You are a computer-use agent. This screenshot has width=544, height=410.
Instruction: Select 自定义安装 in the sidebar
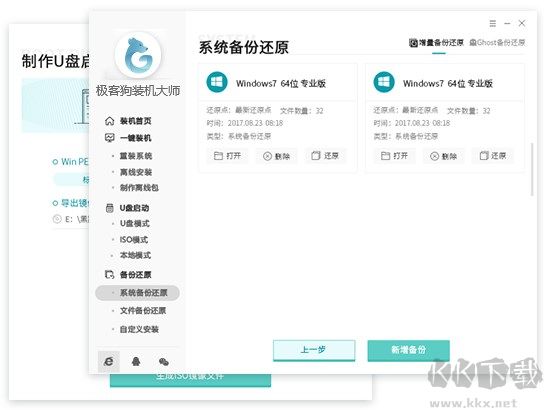tap(139, 329)
